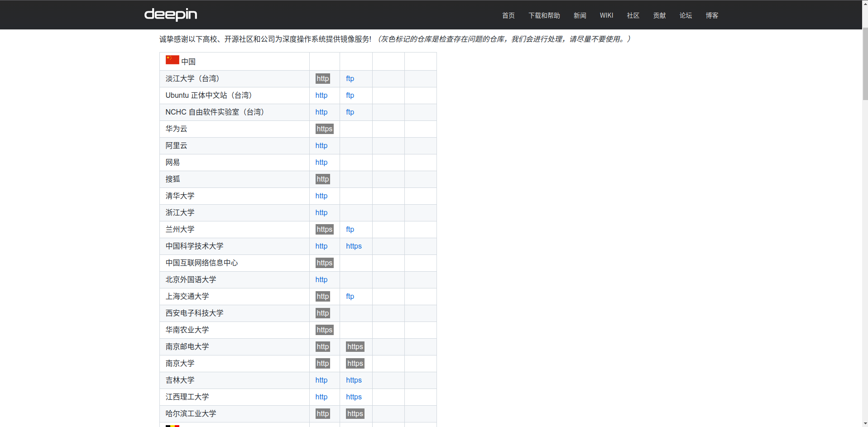868x427 pixels.
Task: Click greyed https for 中国互联网络信息中心
Action: 325,263
